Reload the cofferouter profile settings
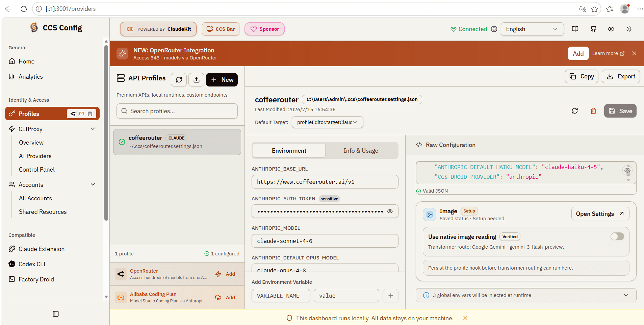The height and width of the screenshot is (325, 644). click(x=575, y=111)
